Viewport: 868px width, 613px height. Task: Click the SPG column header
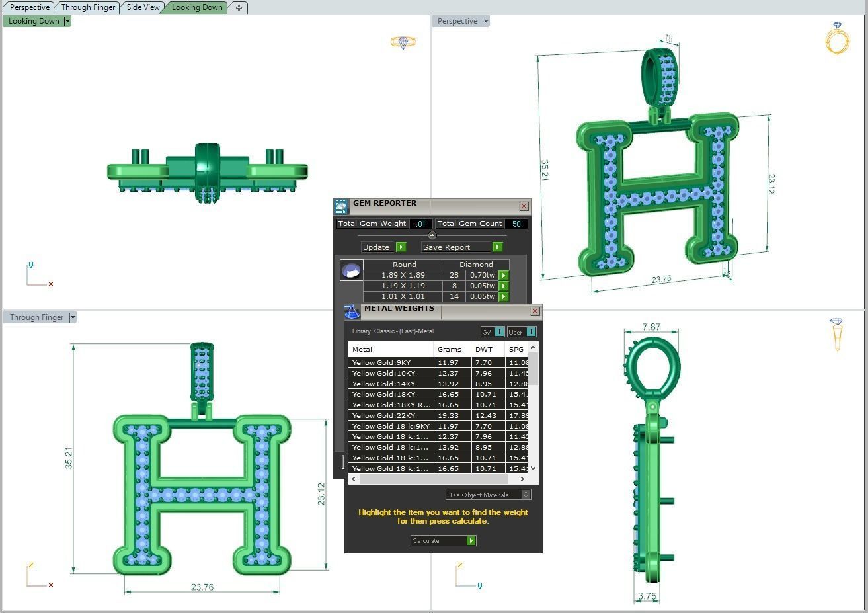[516, 349]
